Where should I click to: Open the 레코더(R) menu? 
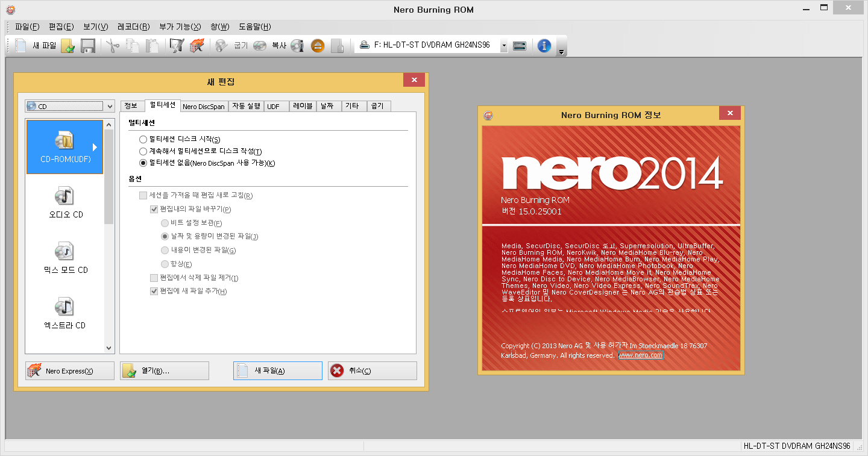[134, 27]
